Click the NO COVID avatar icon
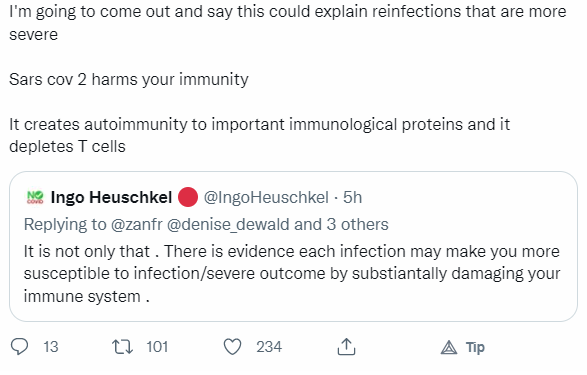 tap(36, 197)
